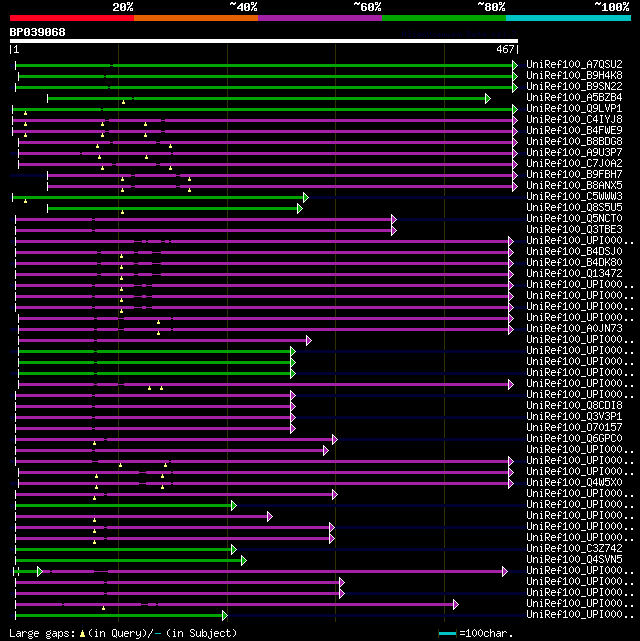Click the orange ~40% identity legend segment

(x=196, y=18)
